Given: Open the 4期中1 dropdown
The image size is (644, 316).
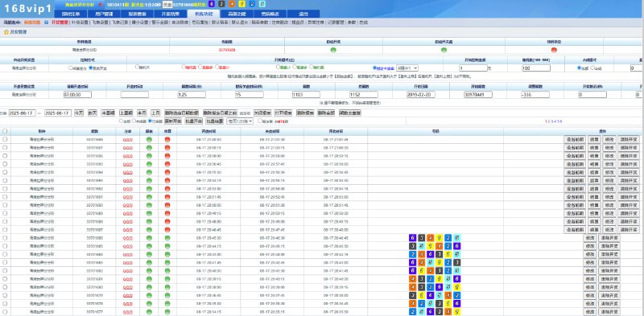Looking at the screenshot, I should click(407, 68).
